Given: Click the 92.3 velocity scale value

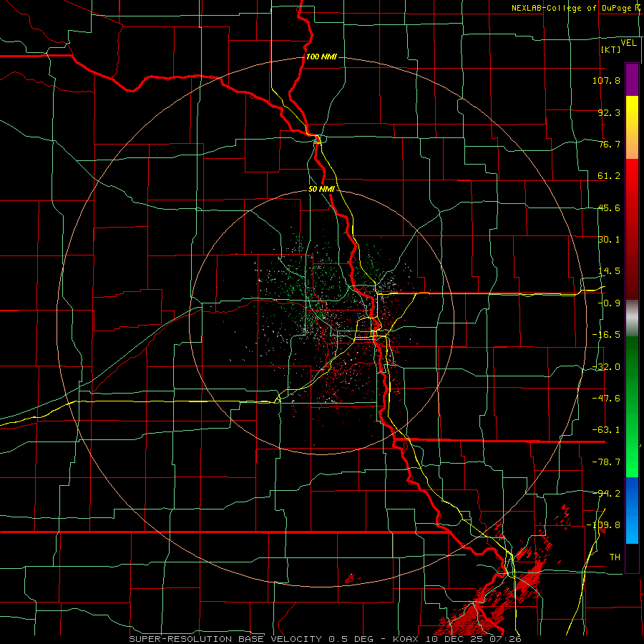Looking at the screenshot, I should pos(609,112).
